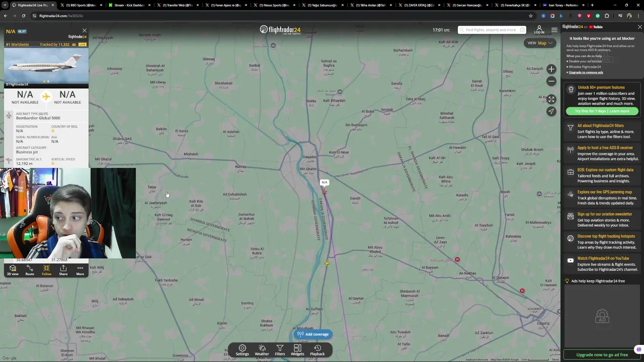Click Upgrade now to go ad free
Viewport: 644px width, 362px height.
coord(602,355)
